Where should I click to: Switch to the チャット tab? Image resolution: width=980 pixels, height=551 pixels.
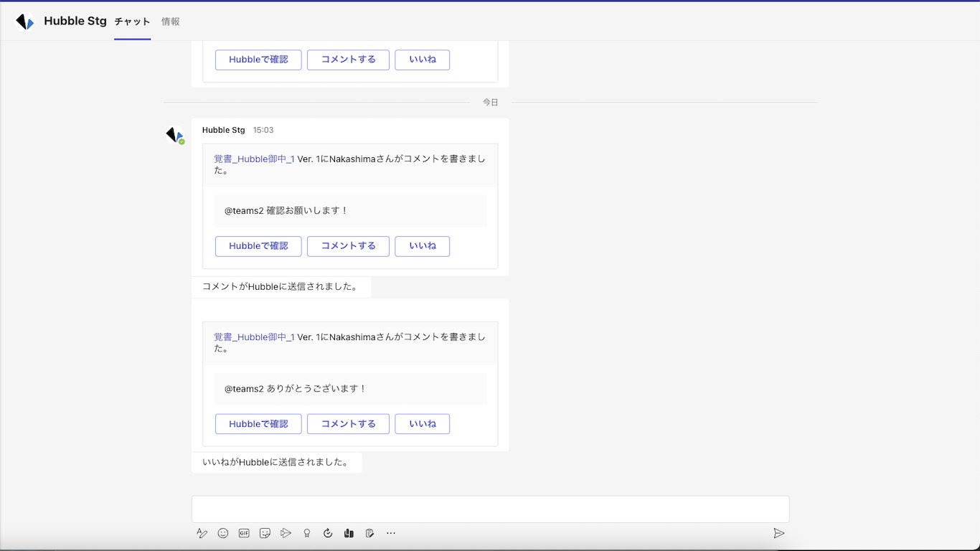coord(133,22)
